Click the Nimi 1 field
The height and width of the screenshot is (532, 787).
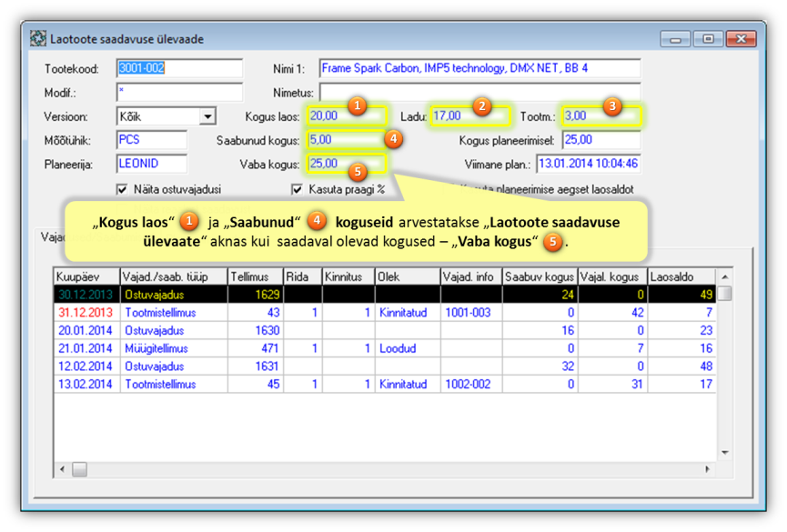pos(479,68)
